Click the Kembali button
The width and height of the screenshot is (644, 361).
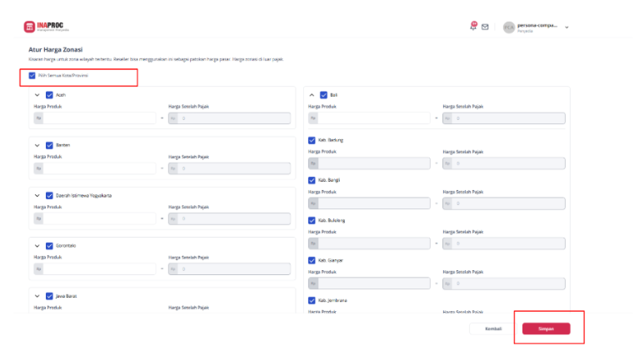(492, 328)
